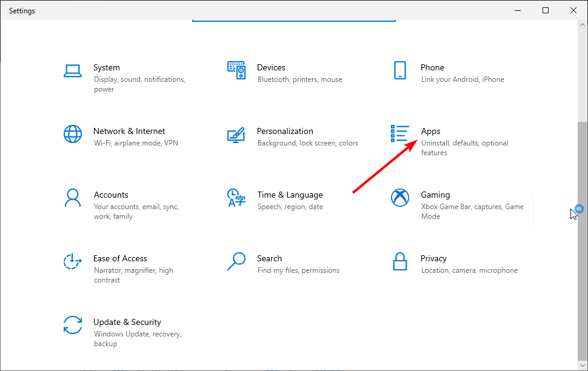Open the Devices keyboard and speaker icon

pyautogui.click(x=236, y=70)
